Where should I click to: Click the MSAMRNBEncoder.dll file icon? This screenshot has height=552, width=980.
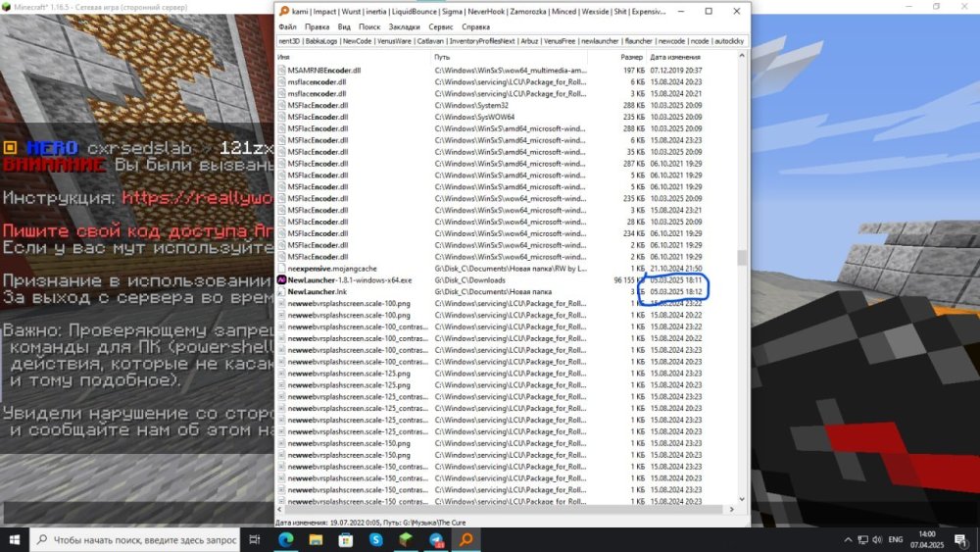pos(282,71)
